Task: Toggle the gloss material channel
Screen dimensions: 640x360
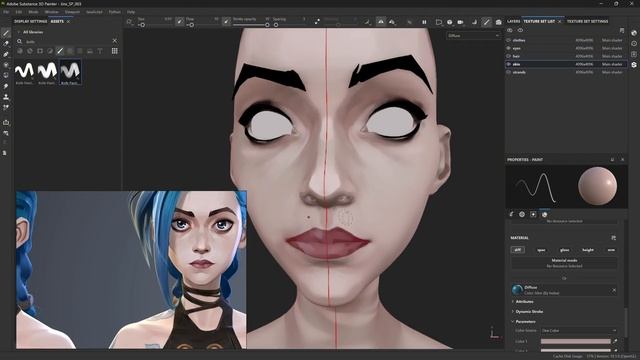Action: click(564, 250)
